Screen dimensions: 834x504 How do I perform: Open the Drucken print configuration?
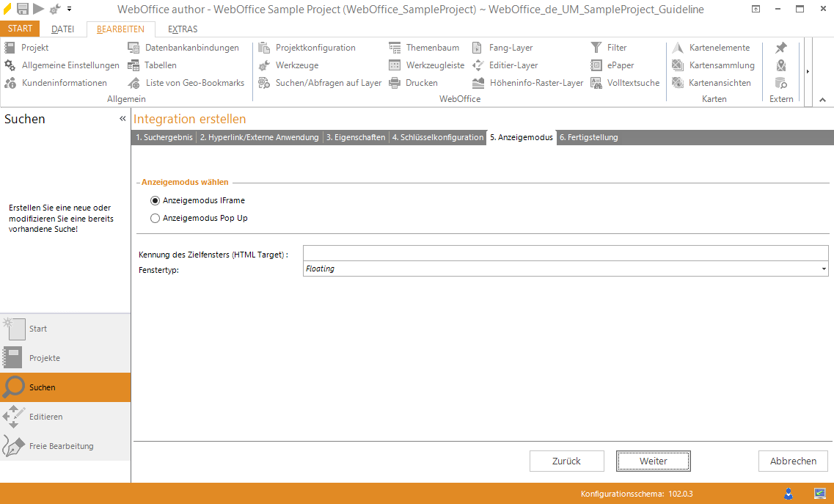click(421, 83)
